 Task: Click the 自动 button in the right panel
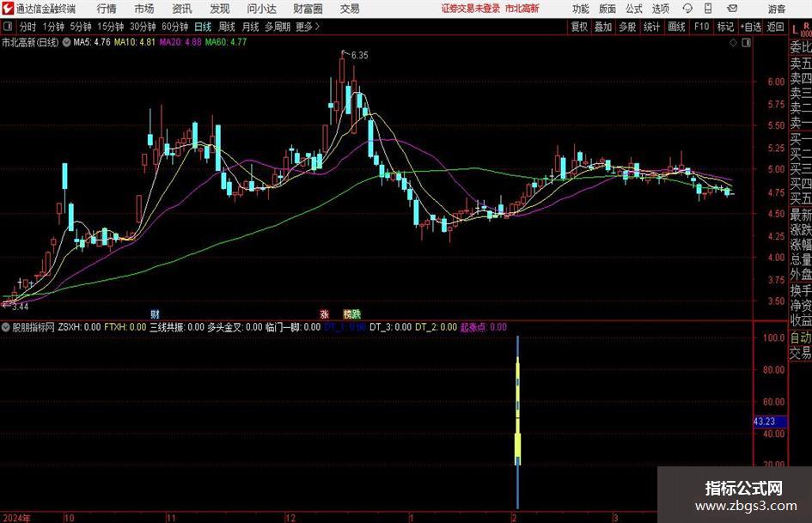[801, 338]
